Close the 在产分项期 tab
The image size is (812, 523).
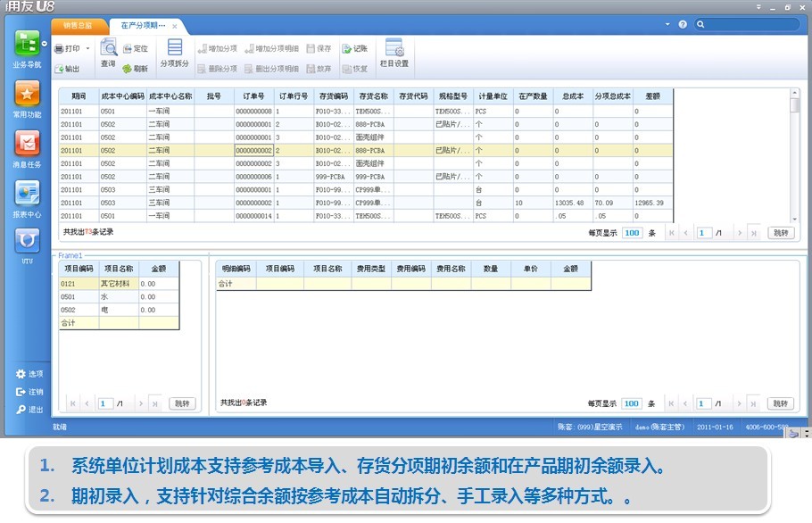(175, 26)
